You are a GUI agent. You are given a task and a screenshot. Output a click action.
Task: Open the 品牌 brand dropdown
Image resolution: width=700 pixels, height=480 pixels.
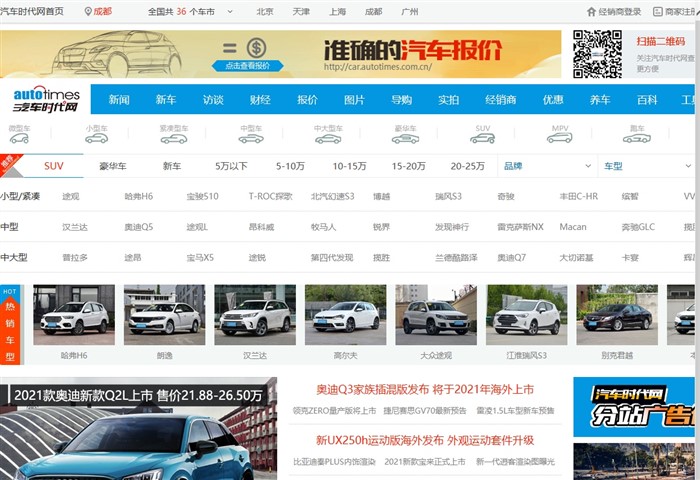click(547, 166)
